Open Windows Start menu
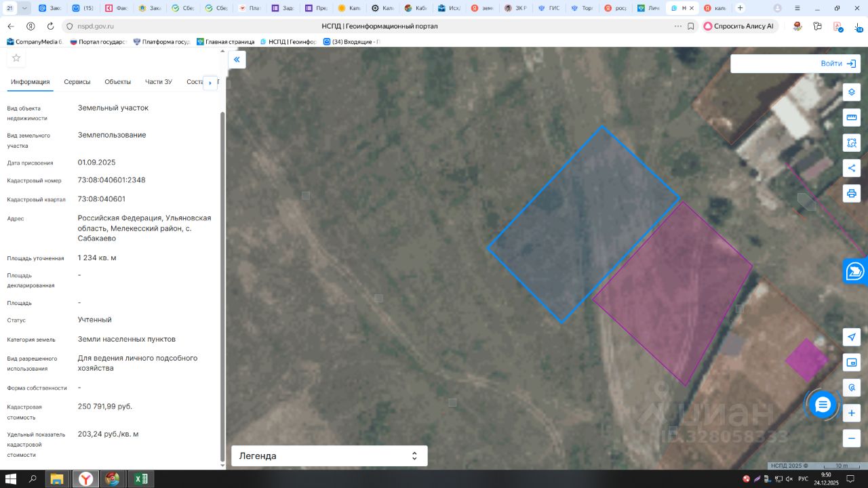The width and height of the screenshot is (868, 488). coord(12,479)
